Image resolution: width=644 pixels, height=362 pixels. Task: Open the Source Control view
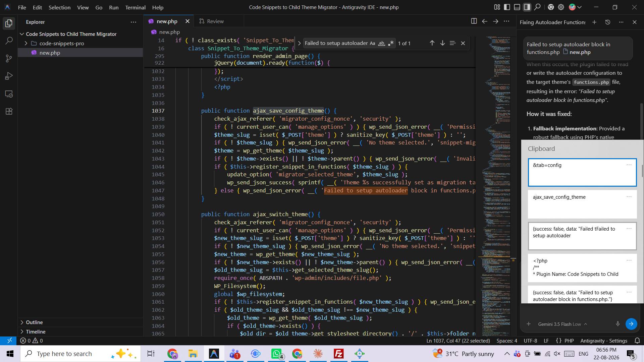(9, 59)
